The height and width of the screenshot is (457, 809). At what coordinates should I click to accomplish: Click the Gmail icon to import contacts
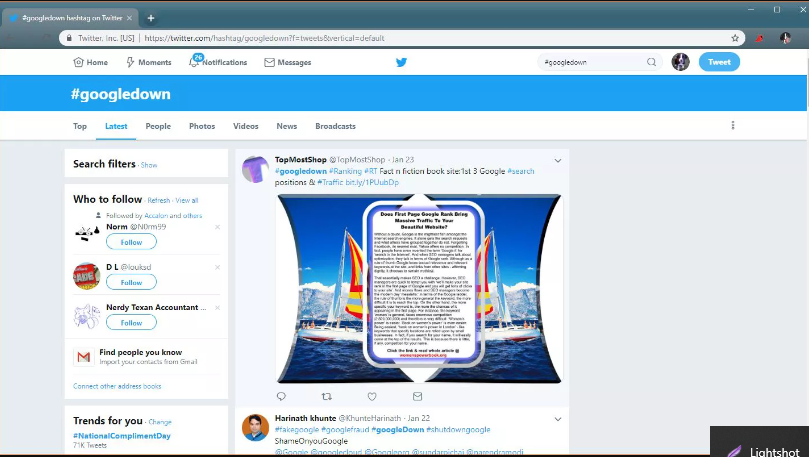point(84,356)
